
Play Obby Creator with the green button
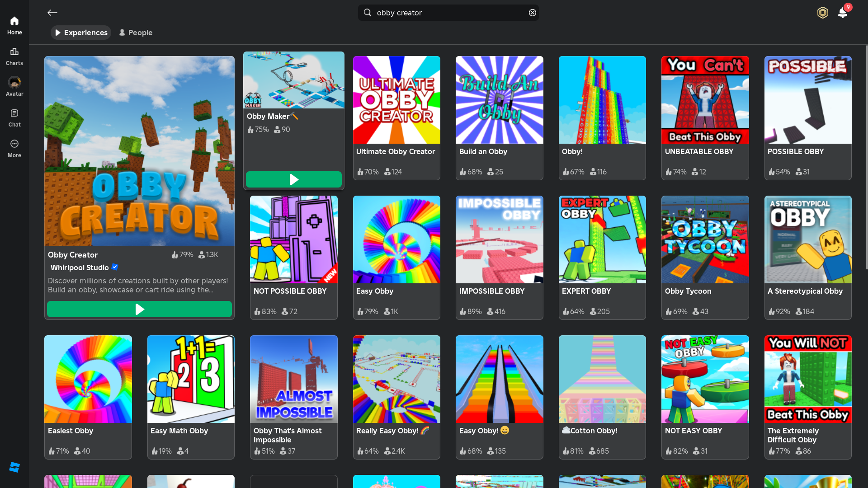point(139,309)
